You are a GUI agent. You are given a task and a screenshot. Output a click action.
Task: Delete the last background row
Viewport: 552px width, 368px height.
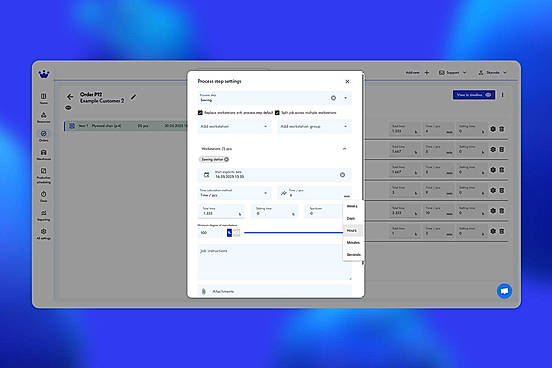502,231
